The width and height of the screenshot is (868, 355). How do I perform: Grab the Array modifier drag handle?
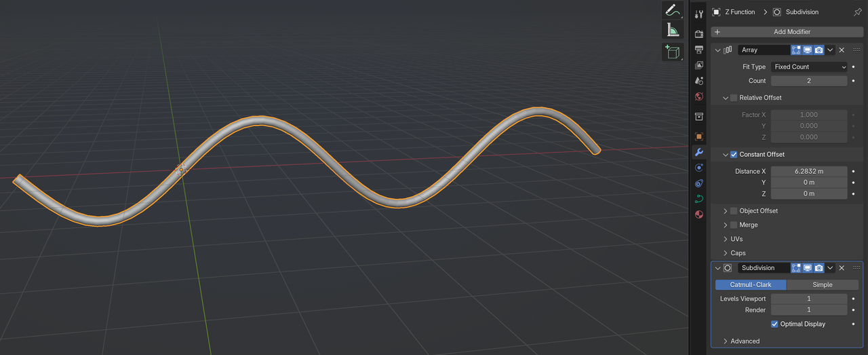tap(856, 50)
